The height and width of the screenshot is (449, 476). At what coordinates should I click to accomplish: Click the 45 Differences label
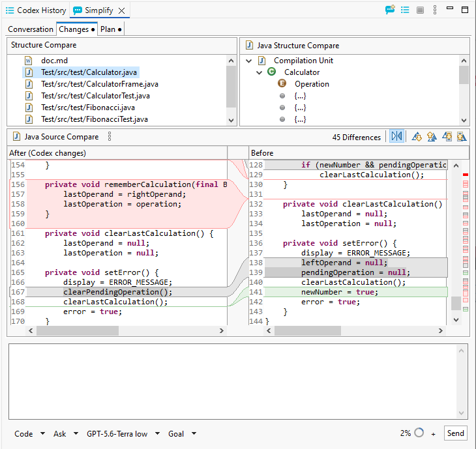coord(356,137)
